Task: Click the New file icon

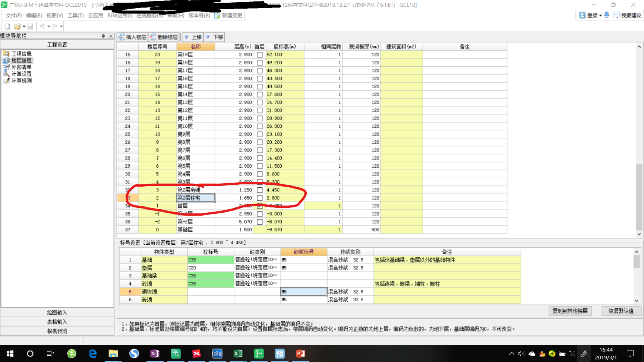Action: coord(7,26)
